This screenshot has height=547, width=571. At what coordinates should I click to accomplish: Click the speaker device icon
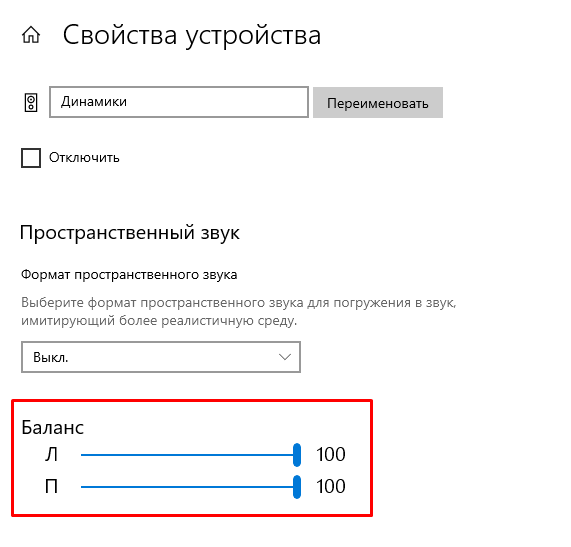(x=31, y=103)
